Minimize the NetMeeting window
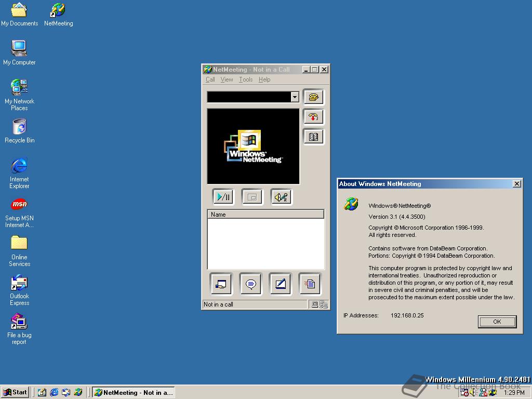This screenshot has height=399, width=532. point(306,70)
